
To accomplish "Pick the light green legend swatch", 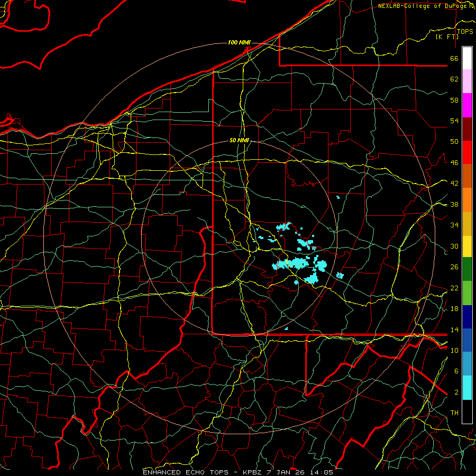I will pyautogui.click(x=467, y=293).
